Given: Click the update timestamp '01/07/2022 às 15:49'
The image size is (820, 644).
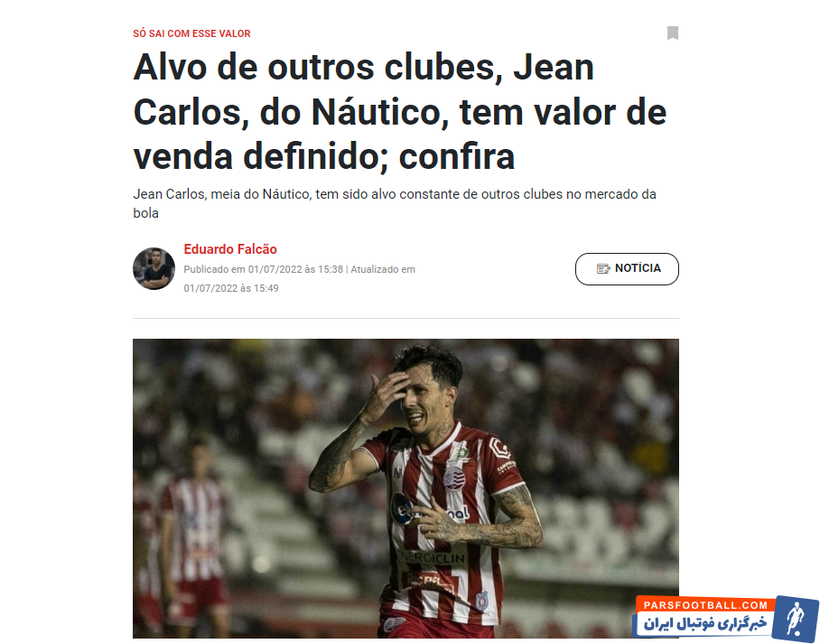Looking at the screenshot, I should pyautogui.click(x=231, y=288).
